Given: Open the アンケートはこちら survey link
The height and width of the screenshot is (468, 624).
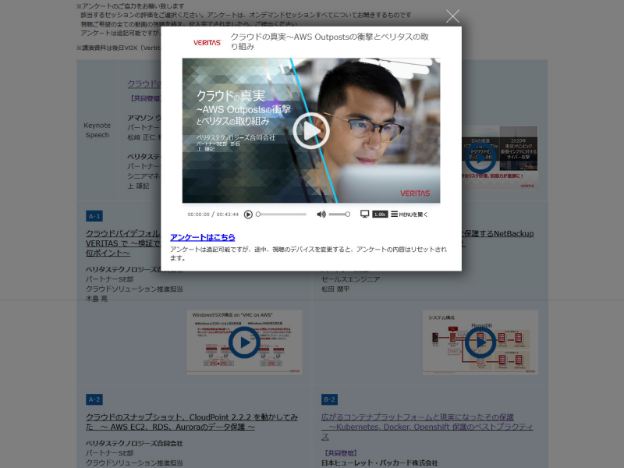Looking at the screenshot, I should point(203,237).
